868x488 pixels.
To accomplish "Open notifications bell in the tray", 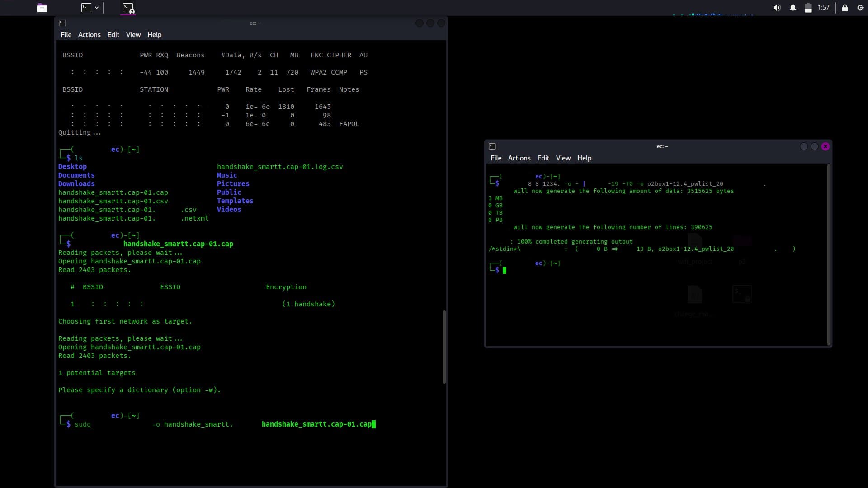I will pos(793,8).
